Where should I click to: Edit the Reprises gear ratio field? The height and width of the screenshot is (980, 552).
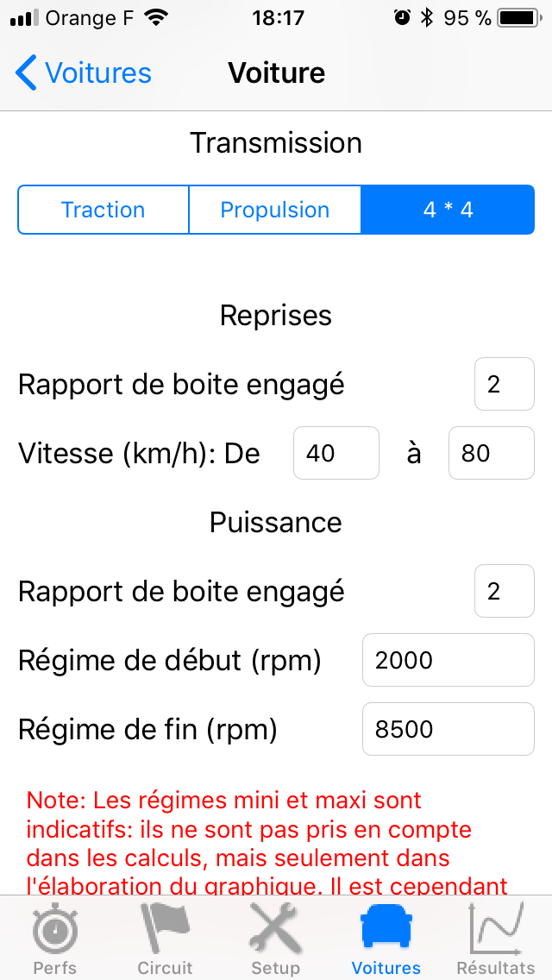point(504,384)
